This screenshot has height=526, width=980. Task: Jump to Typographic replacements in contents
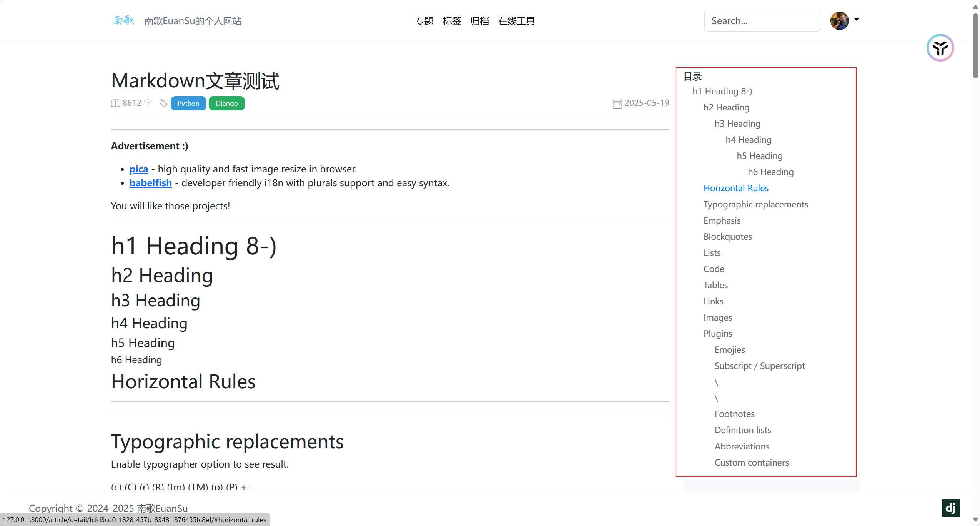pos(755,204)
